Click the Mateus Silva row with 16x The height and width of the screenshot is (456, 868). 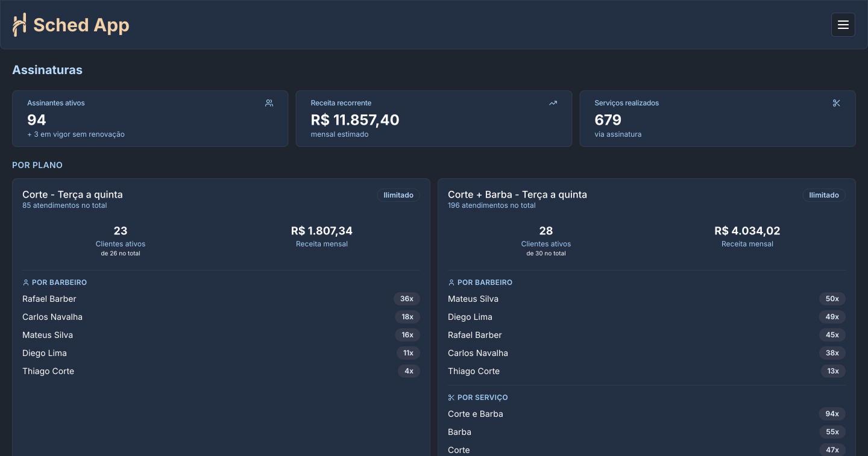[221, 335]
